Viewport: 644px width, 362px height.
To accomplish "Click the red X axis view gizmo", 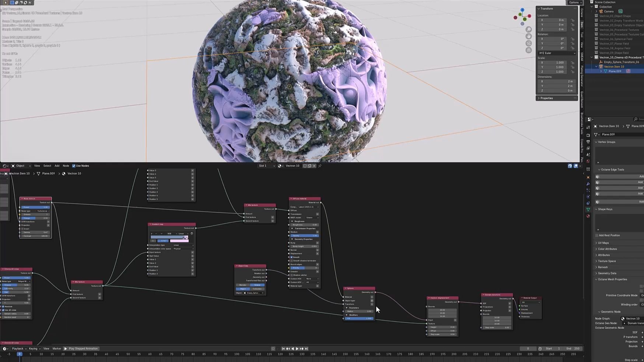I will [x=529, y=16].
